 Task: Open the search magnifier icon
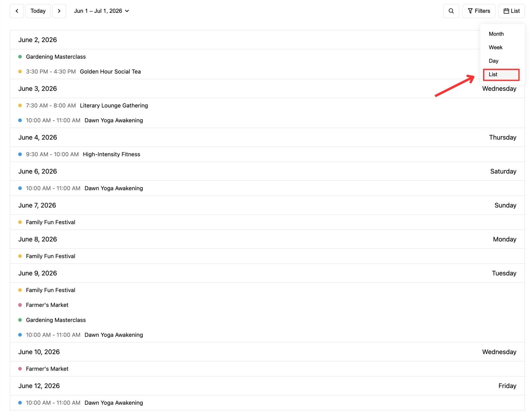coord(451,11)
